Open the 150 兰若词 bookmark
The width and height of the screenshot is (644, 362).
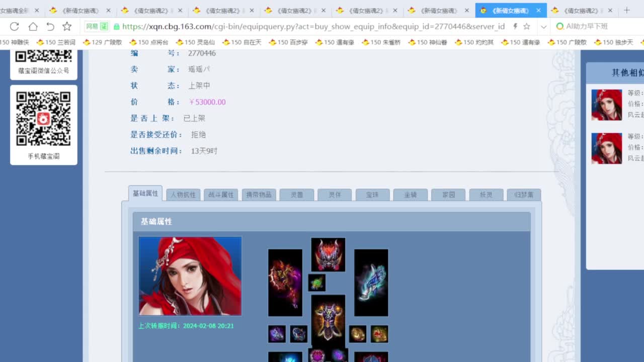click(x=56, y=42)
